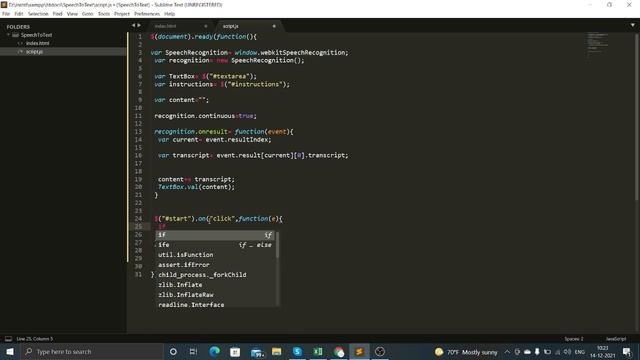Open the Windows Start menu

click(10, 351)
